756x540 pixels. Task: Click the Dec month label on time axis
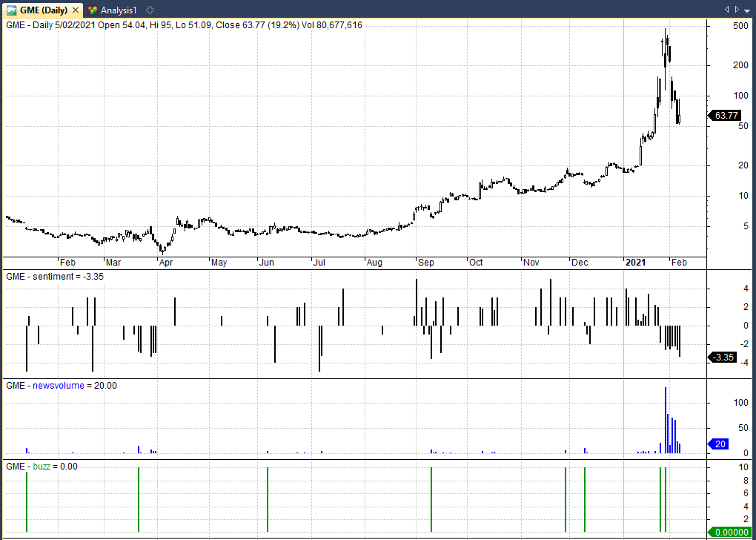point(580,263)
